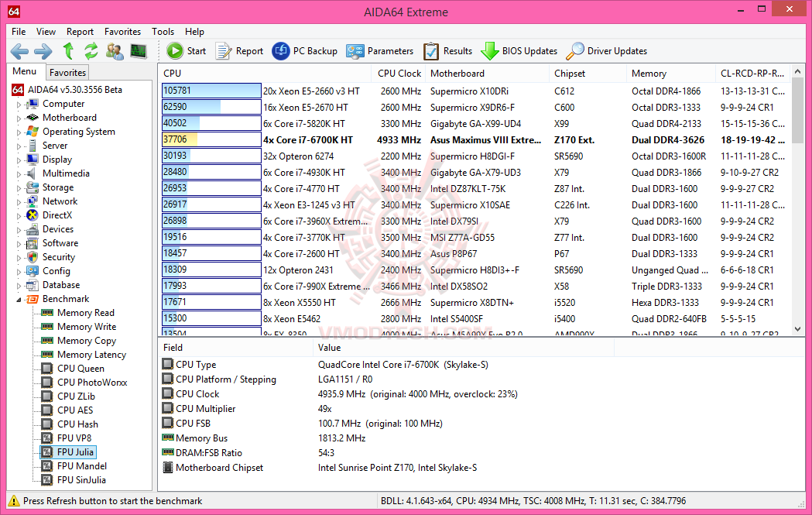Open the Report menu

pos(80,32)
